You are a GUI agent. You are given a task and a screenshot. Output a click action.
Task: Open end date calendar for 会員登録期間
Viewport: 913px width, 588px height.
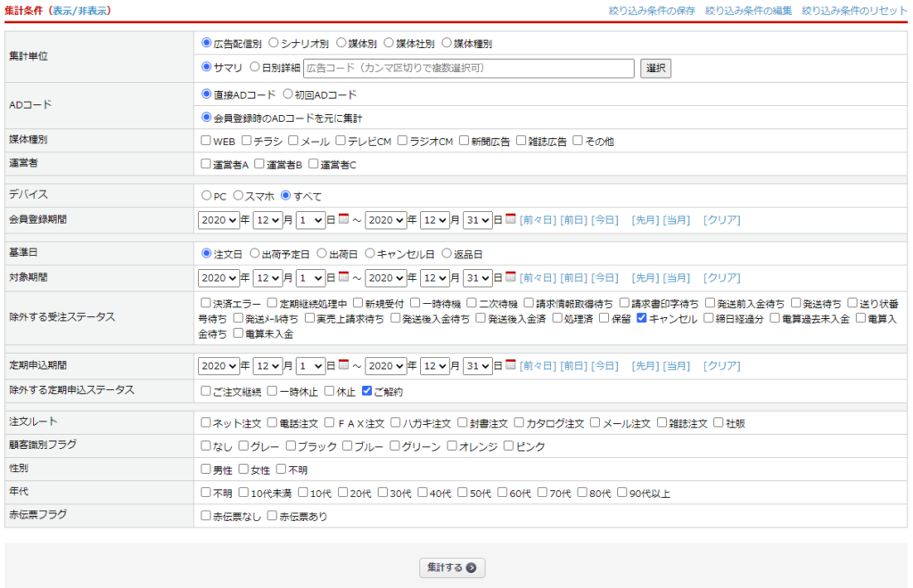pyautogui.click(x=511, y=219)
